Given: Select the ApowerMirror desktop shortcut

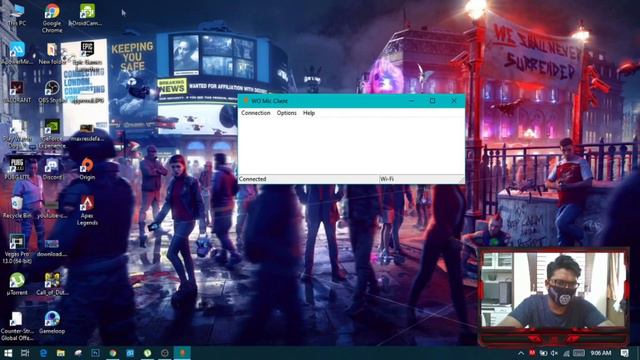Looking at the screenshot, I should 17,53.
